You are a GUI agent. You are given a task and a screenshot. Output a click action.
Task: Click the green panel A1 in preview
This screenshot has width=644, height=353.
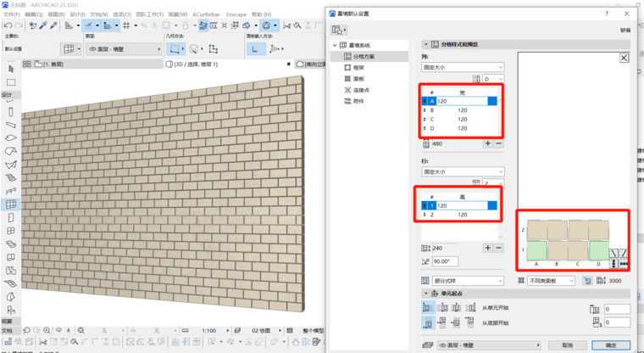536,250
